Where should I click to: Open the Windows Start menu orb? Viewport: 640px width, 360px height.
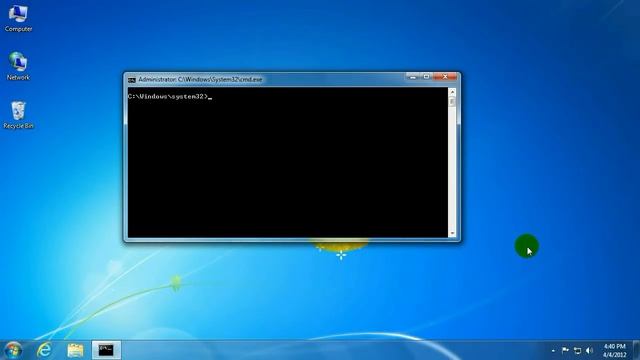point(13,350)
